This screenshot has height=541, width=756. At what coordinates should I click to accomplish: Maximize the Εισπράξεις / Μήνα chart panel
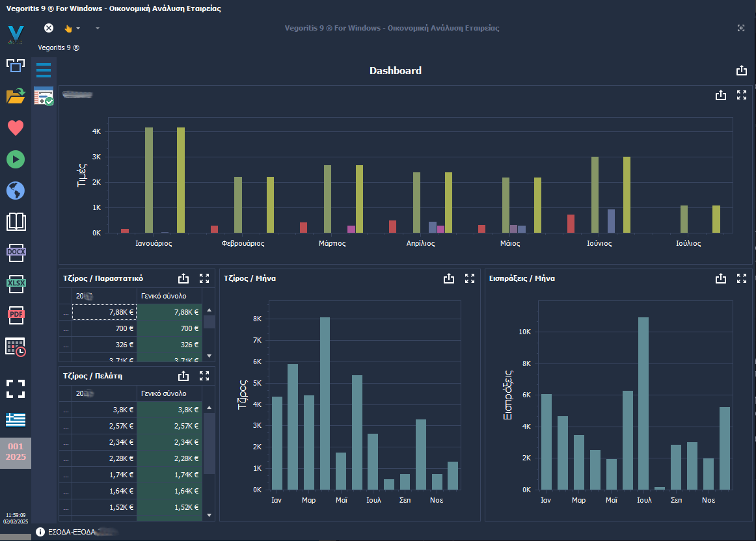click(x=741, y=278)
